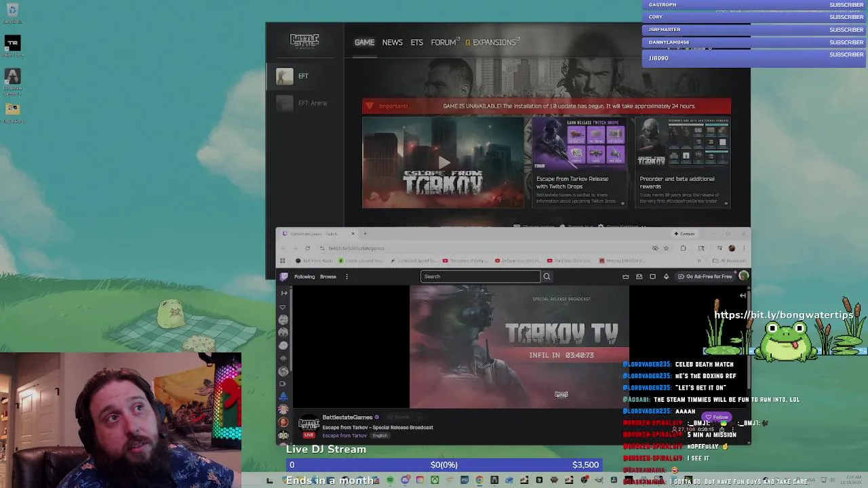Click the Twitch home logo
The image size is (868, 488).
pyautogui.click(x=283, y=277)
